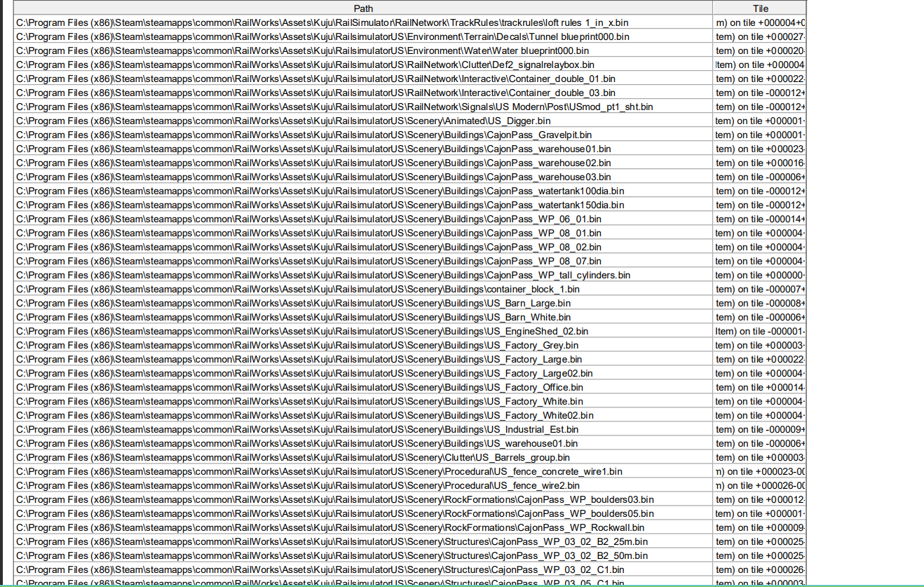Select the 'CajonPass_WP_boulders03.bin' path row
Screen dimensions: 924x587
click(x=363, y=499)
